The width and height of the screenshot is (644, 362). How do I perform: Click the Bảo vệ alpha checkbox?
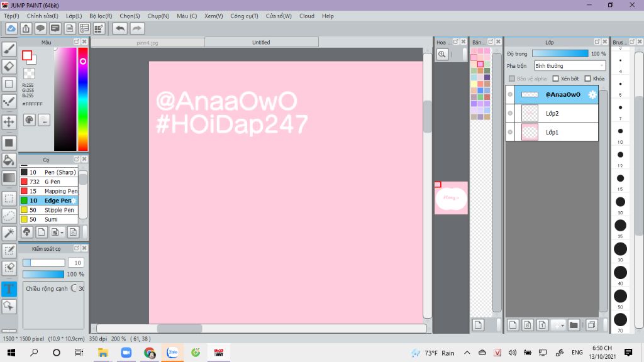point(511,79)
